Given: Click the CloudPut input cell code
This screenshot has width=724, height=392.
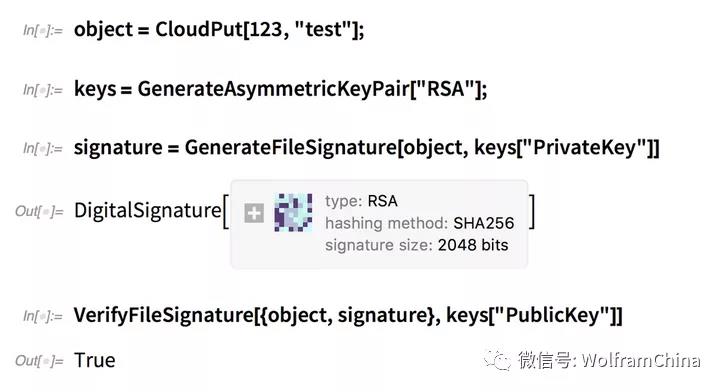Looking at the screenshot, I should (x=219, y=30).
